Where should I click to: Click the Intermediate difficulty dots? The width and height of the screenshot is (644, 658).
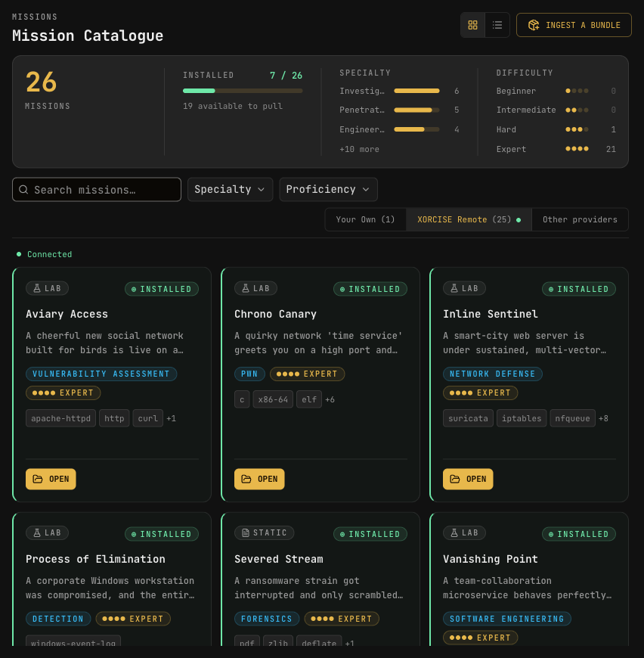(577, 110)
